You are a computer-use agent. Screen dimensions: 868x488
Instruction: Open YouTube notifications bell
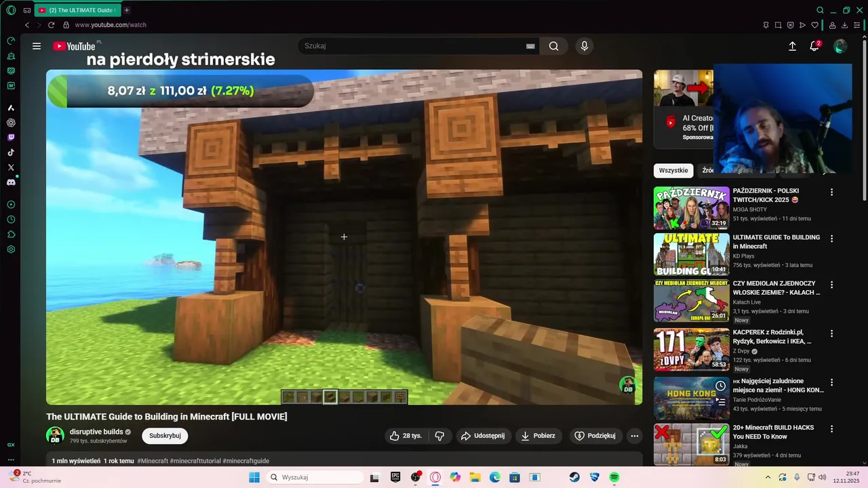[x=814, y=46]
